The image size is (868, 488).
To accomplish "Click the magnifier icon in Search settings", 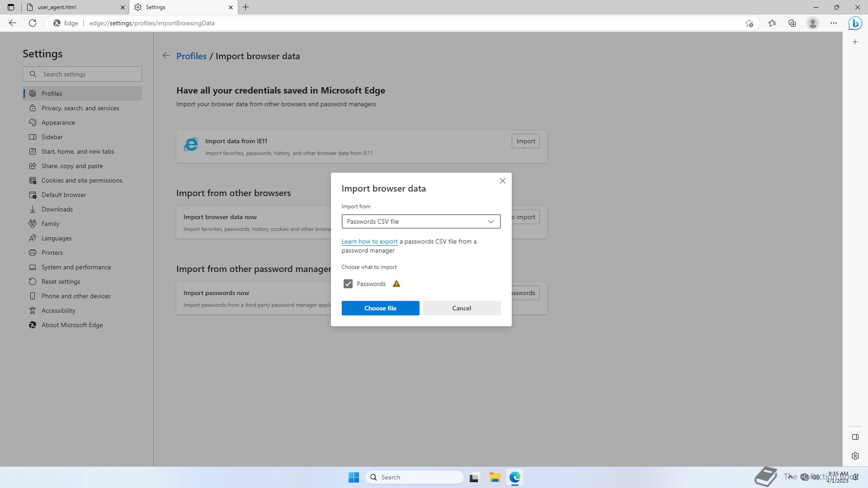I will (x=33, y=74).
